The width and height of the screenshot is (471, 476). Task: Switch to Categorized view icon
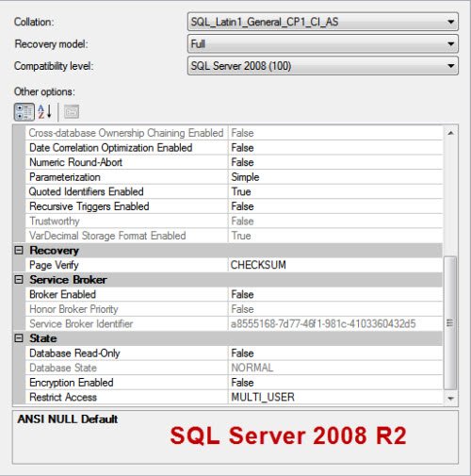pos(24,112)
